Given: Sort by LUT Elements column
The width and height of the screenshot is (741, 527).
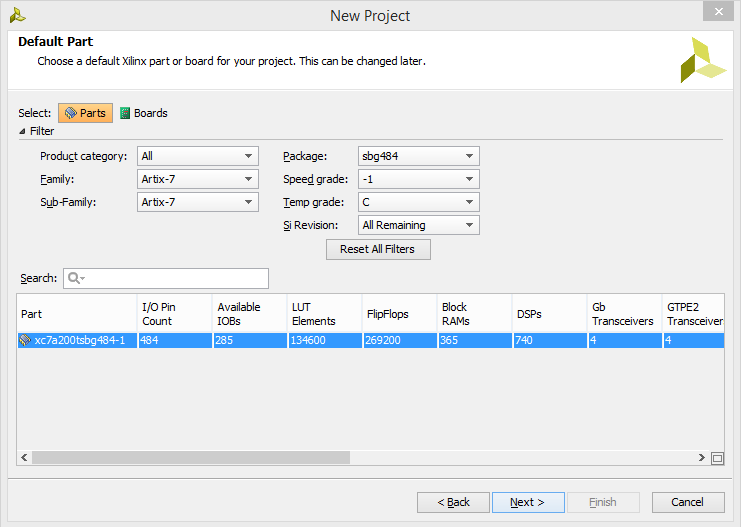Looking at the screenshot, I should (324, 314).
